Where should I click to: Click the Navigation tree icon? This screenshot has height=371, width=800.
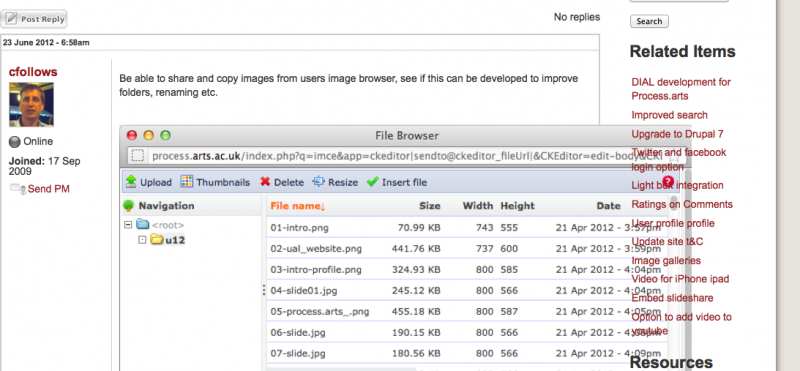pyautogui.click(x=129, y=206)
